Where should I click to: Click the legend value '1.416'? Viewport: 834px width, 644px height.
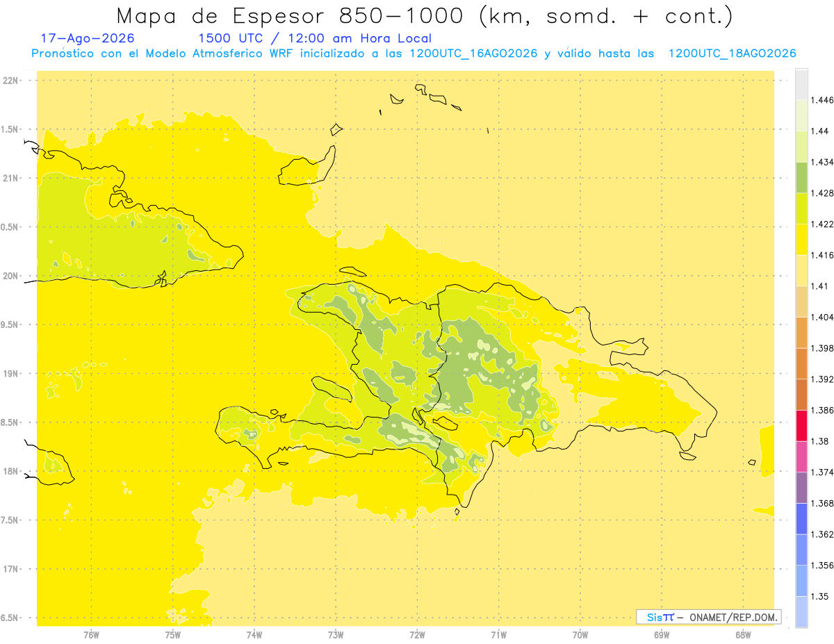click(823, 255)
